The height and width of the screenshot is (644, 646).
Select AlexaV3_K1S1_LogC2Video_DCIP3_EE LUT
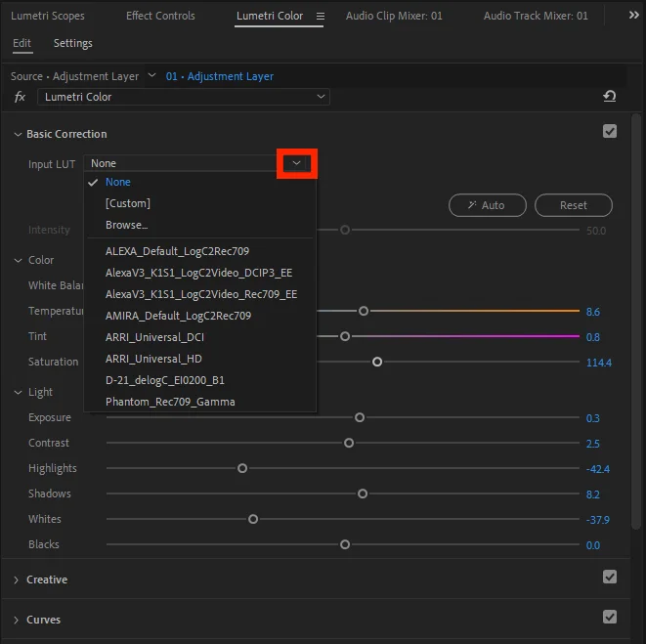[x=199, y=273]
